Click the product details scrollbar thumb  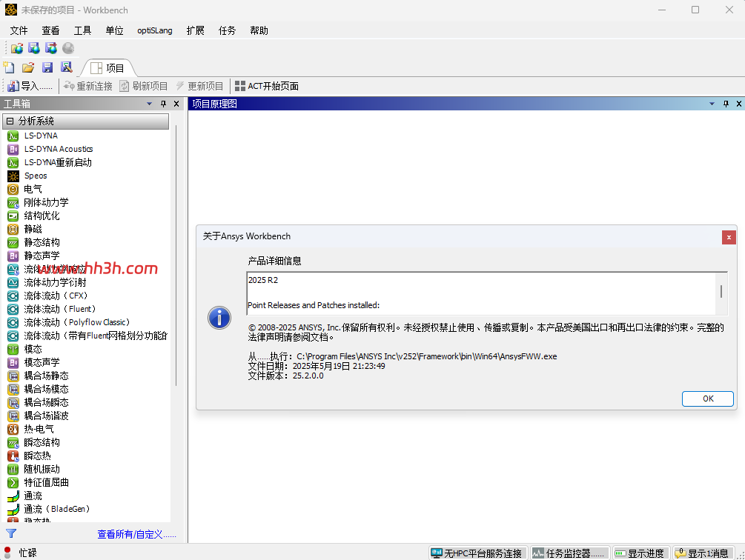click(721, 291)
